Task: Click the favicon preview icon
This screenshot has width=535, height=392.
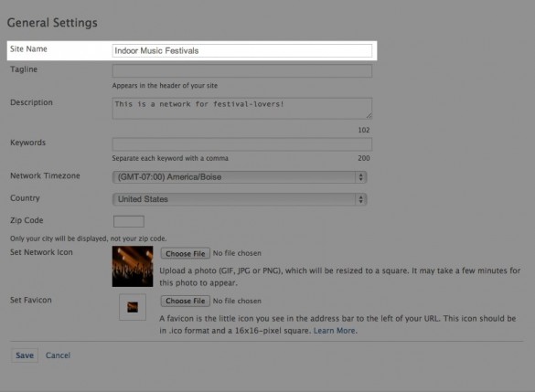Action: coord(133,307)
